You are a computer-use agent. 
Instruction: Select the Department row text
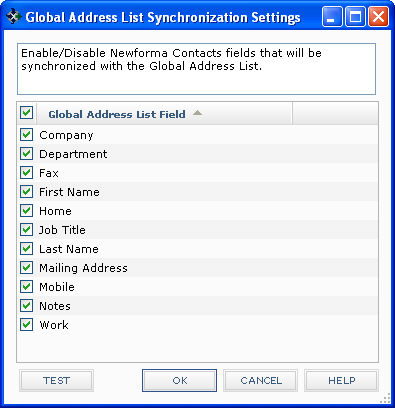[73, 154]
